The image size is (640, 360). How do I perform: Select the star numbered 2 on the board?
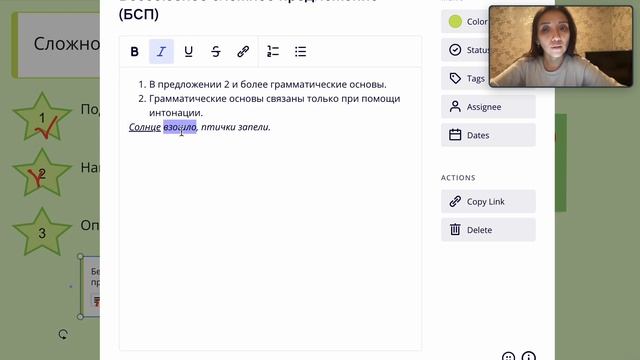(42, 173)
